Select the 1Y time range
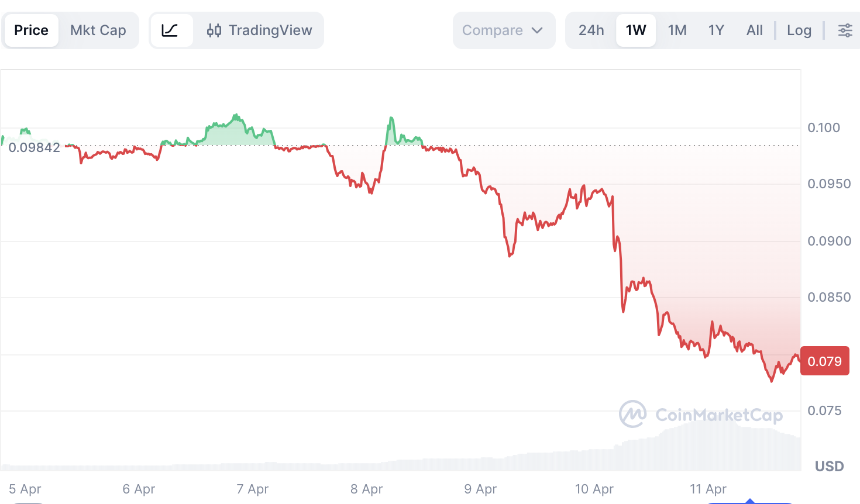 [x=716, y=30]
